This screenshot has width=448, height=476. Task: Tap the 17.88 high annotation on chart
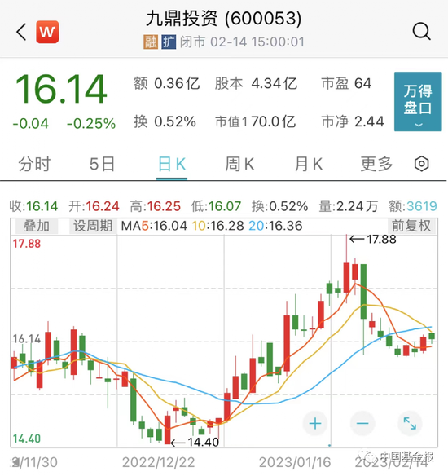(x=373, y=240)
